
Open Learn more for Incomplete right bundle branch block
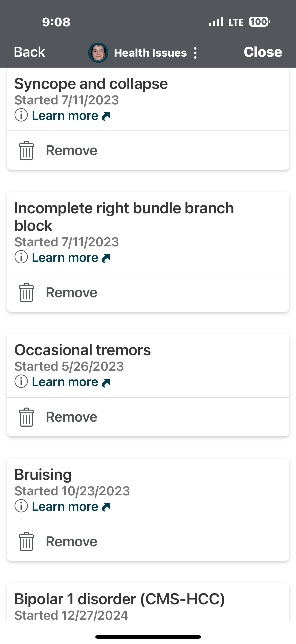coord(71,258)
